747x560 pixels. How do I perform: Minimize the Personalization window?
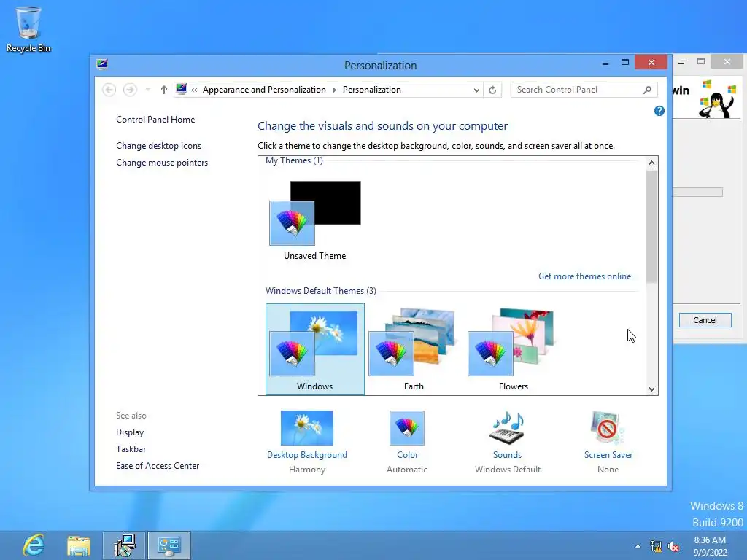(x=605, y=63)
